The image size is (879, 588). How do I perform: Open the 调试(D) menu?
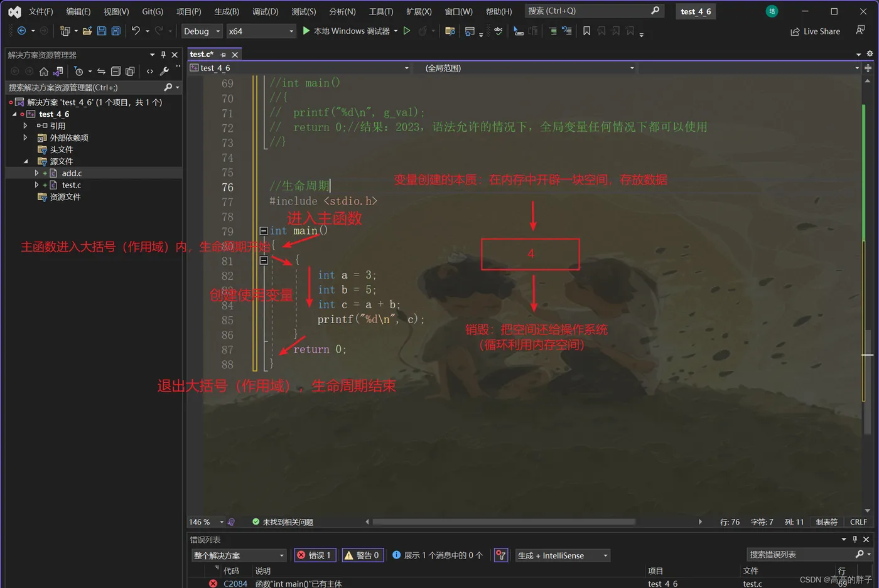(265, 11)
